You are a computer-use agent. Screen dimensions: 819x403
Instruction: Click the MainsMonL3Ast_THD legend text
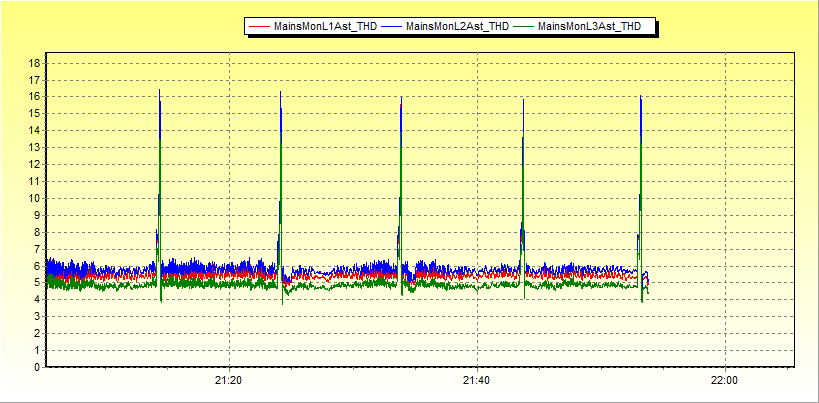589,27
